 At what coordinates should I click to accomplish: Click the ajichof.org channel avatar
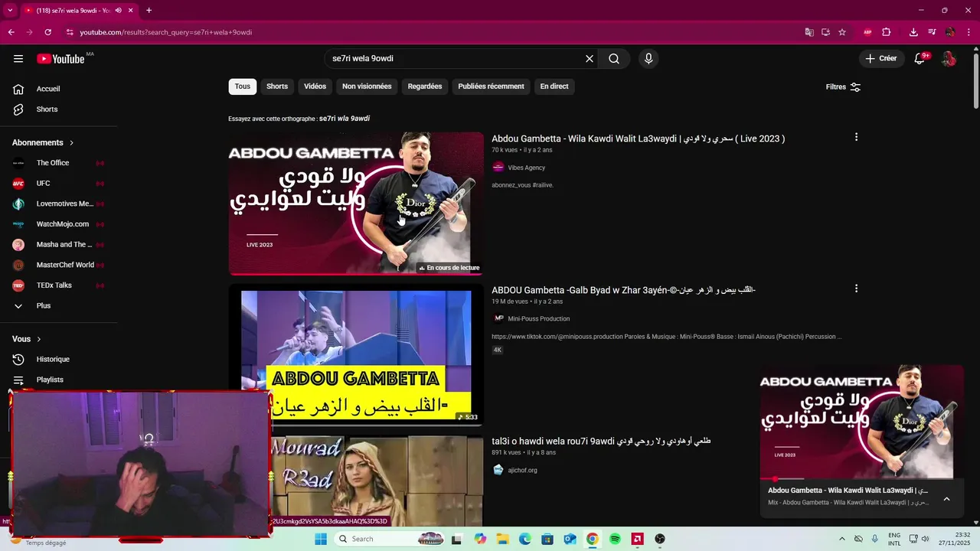pyautogui.click(x=498, y=470)
